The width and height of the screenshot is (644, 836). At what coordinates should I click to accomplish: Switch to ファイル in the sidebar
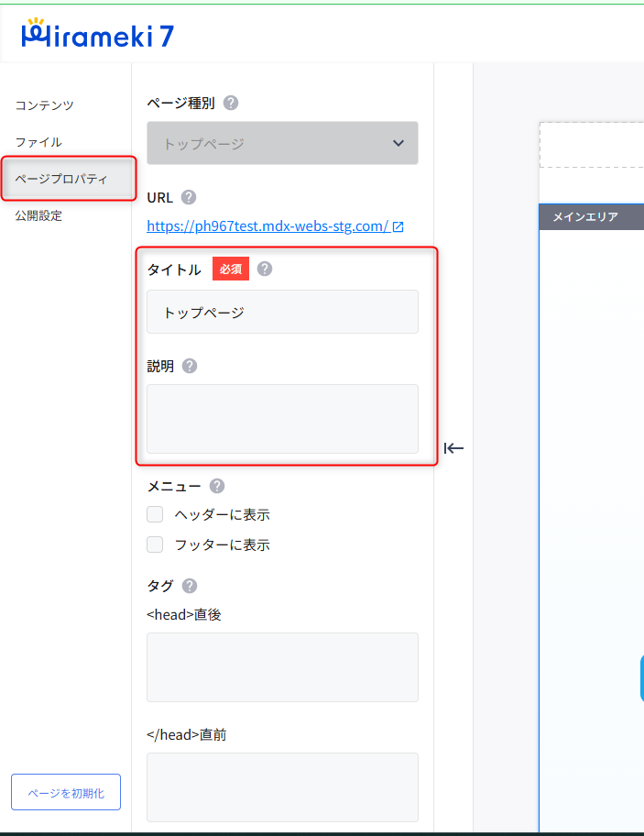38,142
